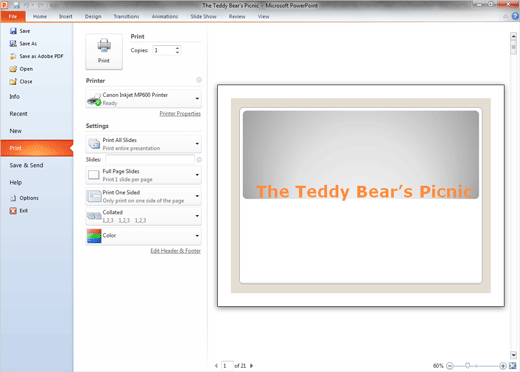Switch to the Animations tab

(x=165, y=16)
